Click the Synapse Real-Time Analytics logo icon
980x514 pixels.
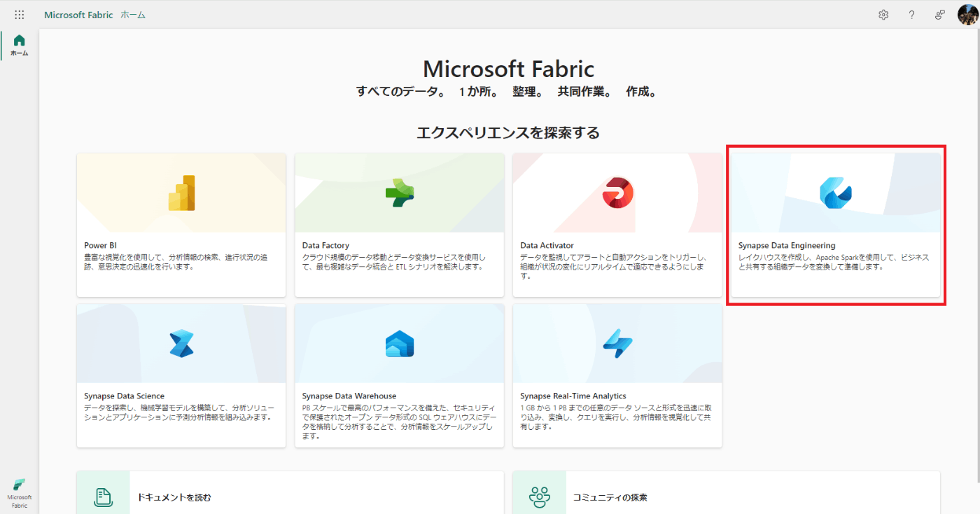click(617, 344)
